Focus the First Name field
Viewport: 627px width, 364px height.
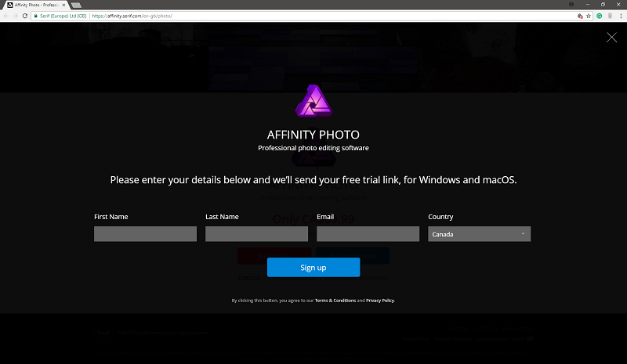[145, 234]
